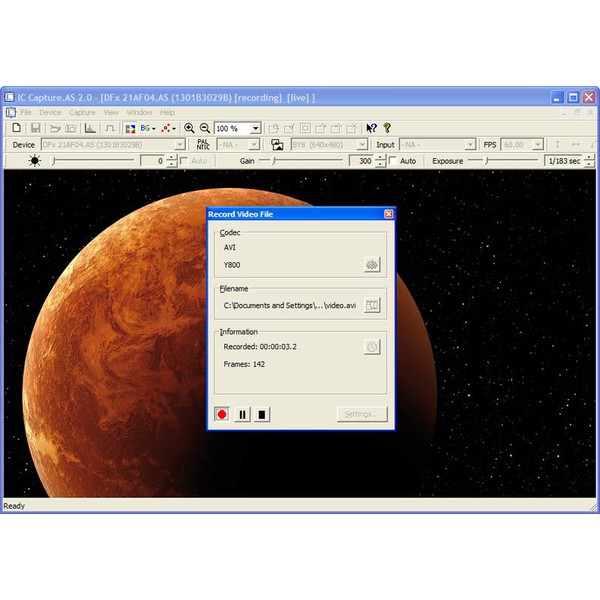This screenshot has width=600, height=600.
Task: Click the yellow help question mark icon
Action: click(x=387, y=128)
